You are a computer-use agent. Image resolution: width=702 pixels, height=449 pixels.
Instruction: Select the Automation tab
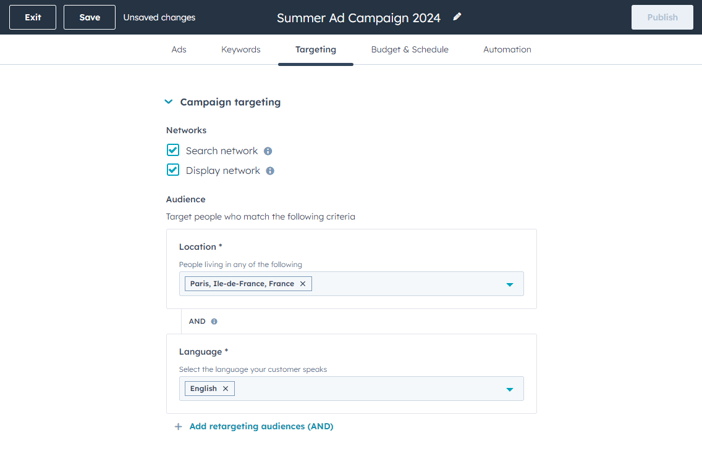[507, 50]
